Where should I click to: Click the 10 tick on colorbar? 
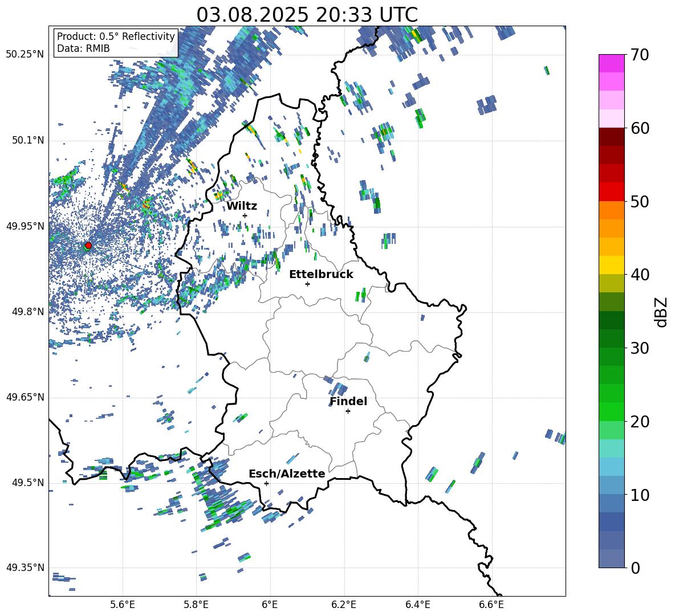(x=639, y=495)
